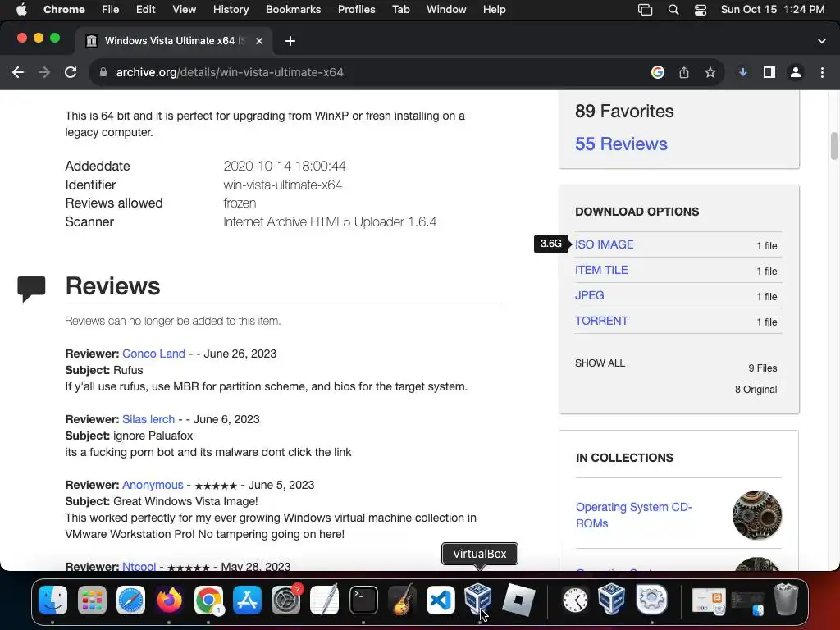Open the Bookmarks menu
This screenshot has height=630, width=840.
click(x=293, y=10)
